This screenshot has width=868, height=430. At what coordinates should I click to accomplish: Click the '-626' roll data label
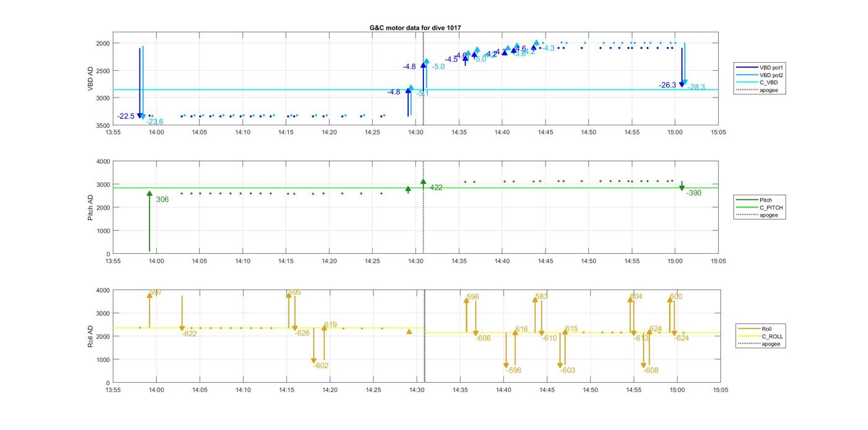[302, 333]
